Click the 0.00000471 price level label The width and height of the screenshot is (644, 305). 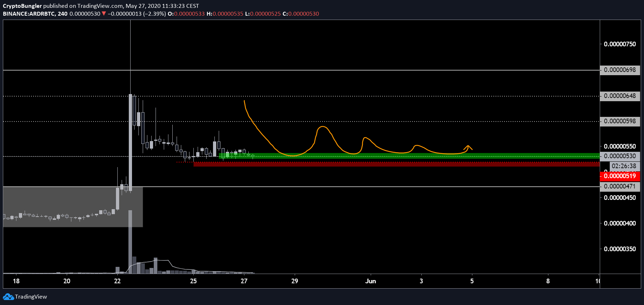point(620,186)
